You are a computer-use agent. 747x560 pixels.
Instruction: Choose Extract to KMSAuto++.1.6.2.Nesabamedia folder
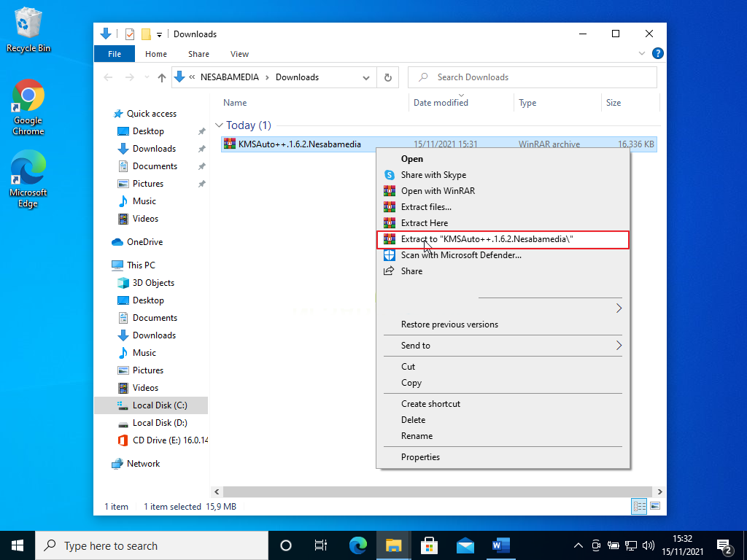pyautogui.click(x=503, y=239)
